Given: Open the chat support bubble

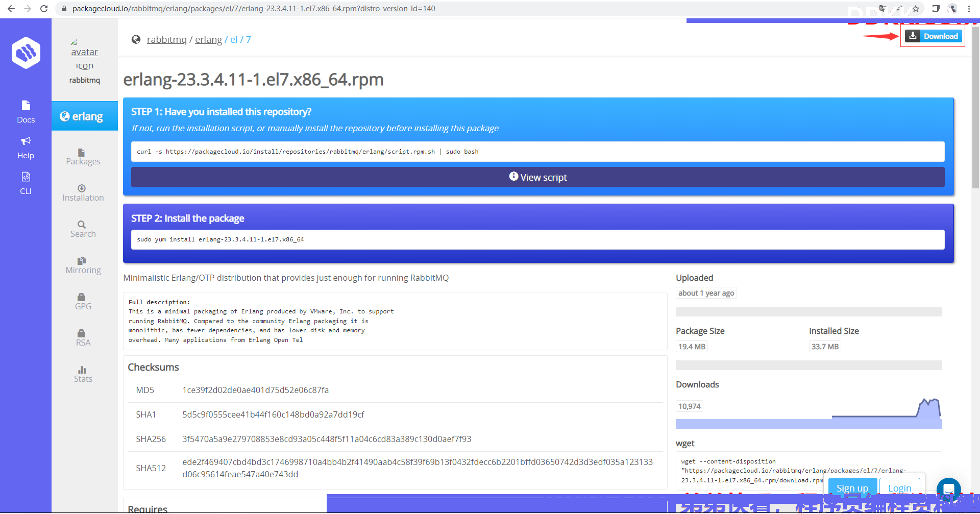Looking at the screenshot, I should point(949,490).
